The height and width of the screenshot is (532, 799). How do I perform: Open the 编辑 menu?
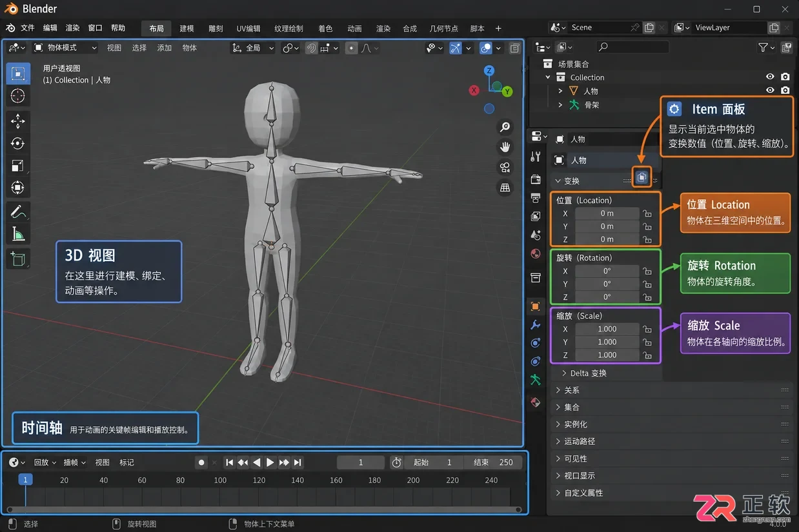tap(50, 28)
